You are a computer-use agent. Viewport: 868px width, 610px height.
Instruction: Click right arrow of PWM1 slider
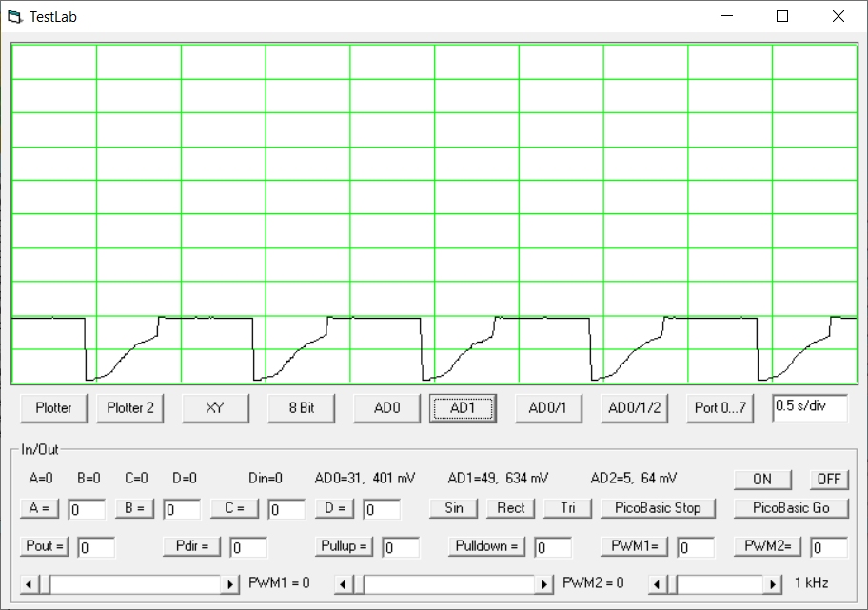pyautogui.click(x=230, y=583)
